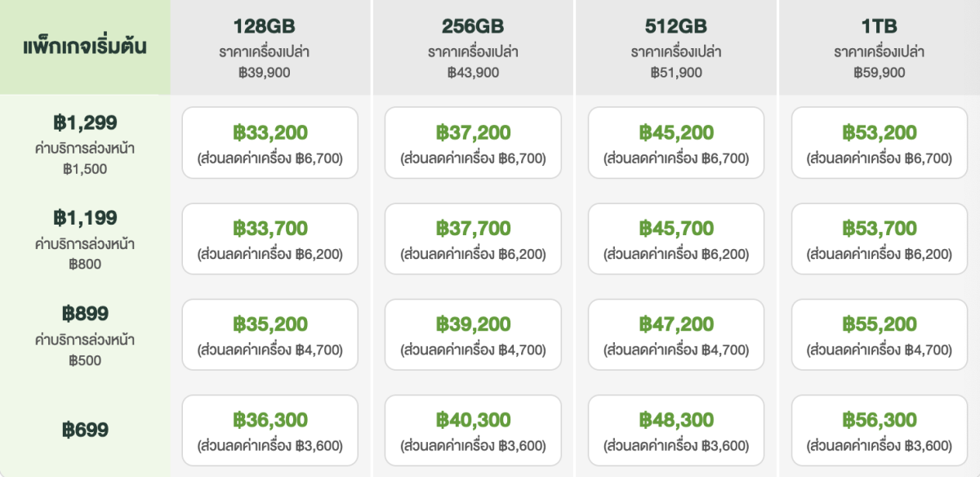Viewport: 980px width, 477px height.
Task: Choose the ฿39,200 card for 256GB
Action: click(x=473, y=335)
